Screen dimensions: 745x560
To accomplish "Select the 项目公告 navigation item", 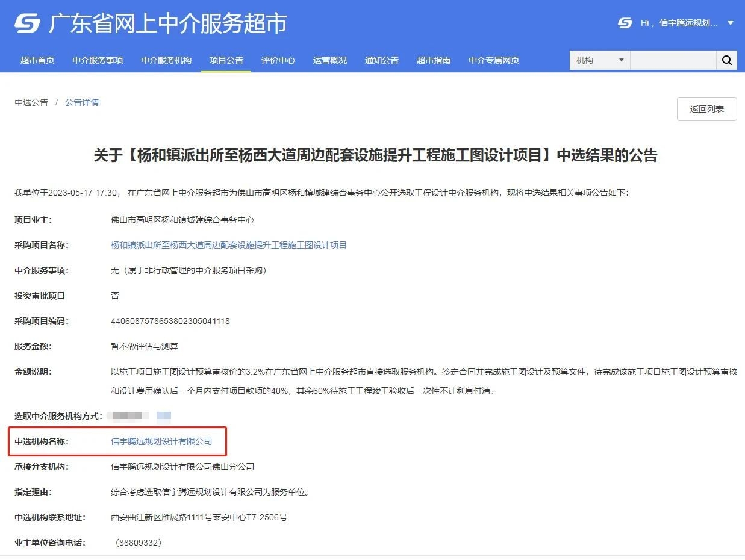I will [x=226, y=60].
